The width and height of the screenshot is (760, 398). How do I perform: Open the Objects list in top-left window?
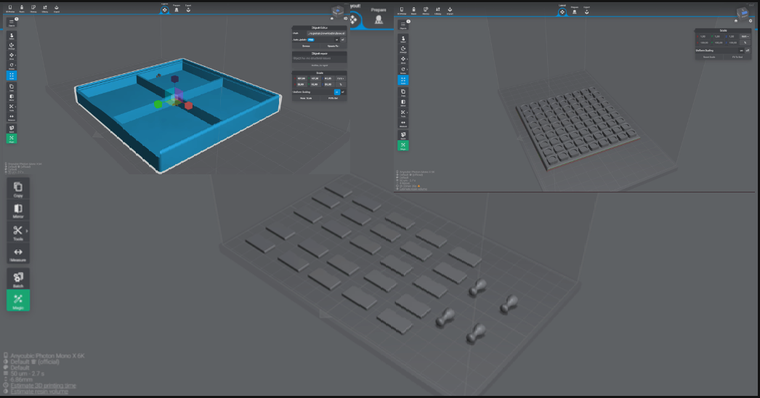tap(12, 23)
